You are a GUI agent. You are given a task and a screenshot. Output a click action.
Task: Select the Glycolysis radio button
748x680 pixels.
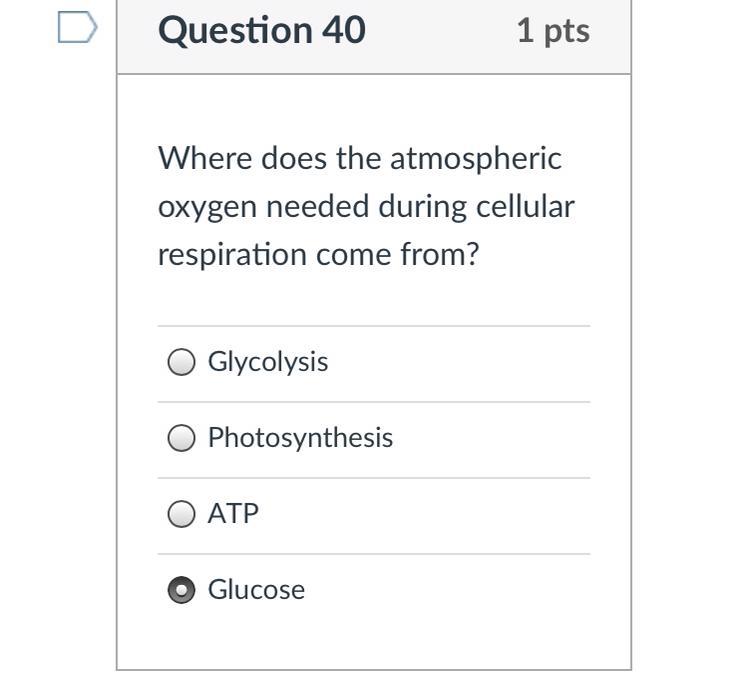pos(181,362)
